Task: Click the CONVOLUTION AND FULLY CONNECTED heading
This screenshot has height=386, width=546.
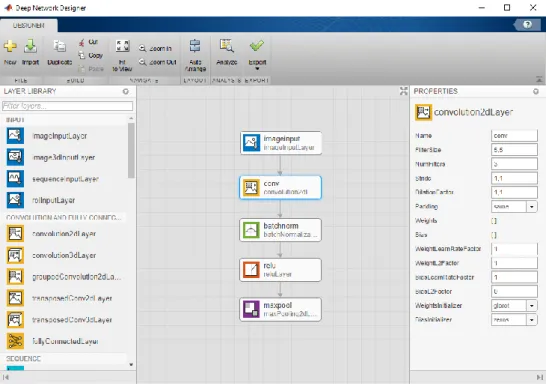Action: (x=64, y=218)
